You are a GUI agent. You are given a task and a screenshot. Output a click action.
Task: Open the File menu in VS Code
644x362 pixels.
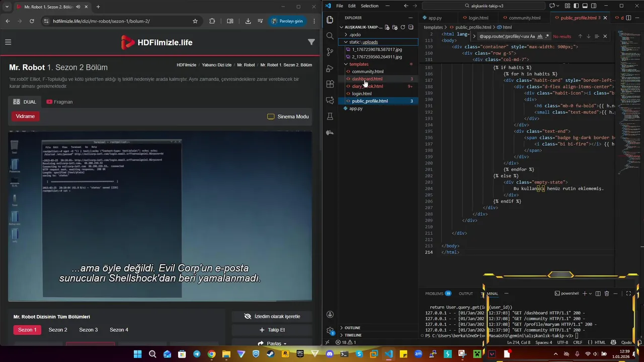tap(340, 6)
